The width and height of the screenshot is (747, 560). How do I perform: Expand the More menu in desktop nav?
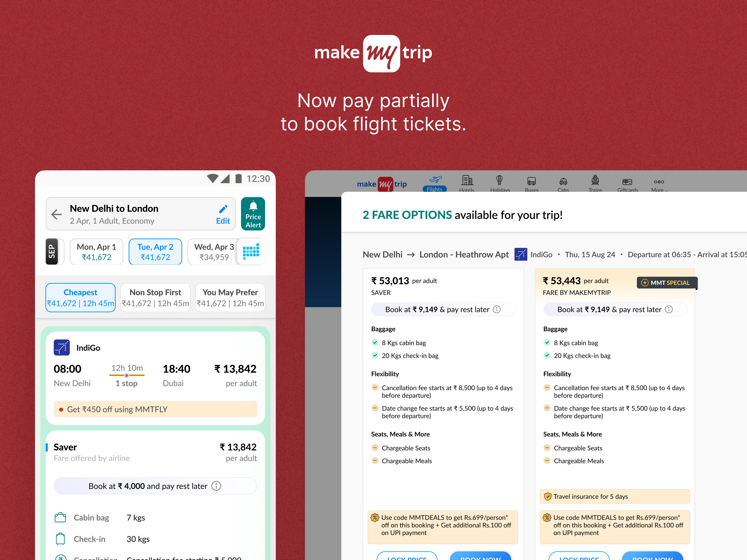point(659,185)
